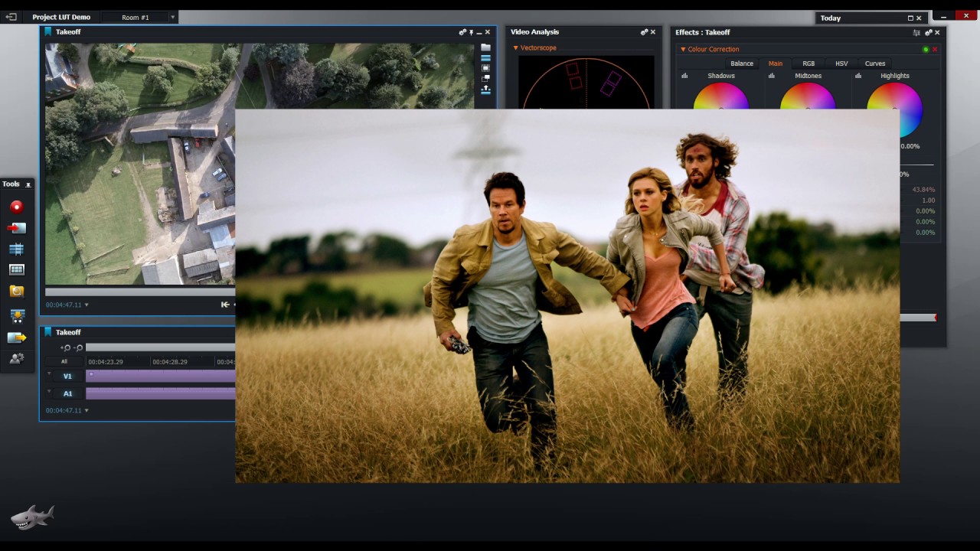
Task: Click Shadows histogram icon
Action: 684,76
